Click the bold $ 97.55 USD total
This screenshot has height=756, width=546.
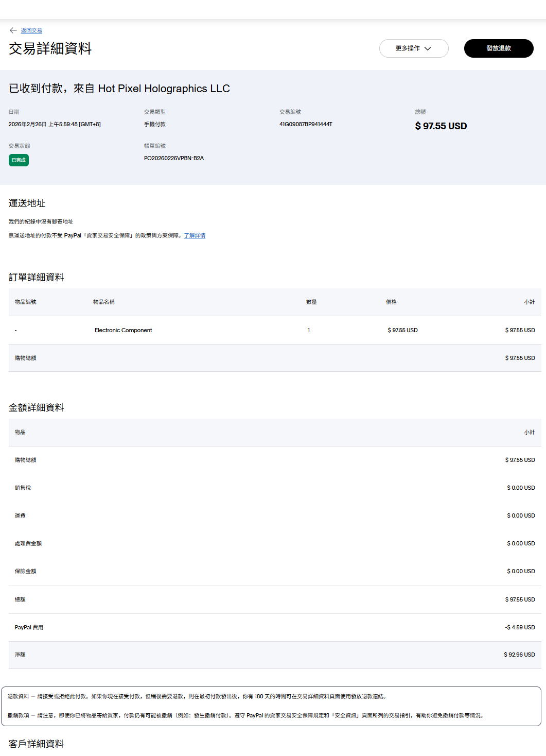(441, 126)
